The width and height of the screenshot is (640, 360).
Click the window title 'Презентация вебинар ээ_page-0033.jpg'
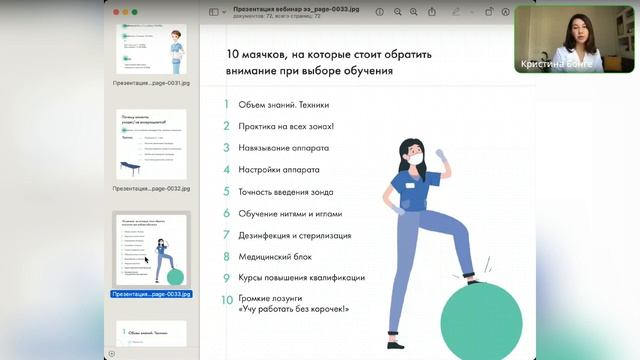pyautogui.click(x=296, y=9)
